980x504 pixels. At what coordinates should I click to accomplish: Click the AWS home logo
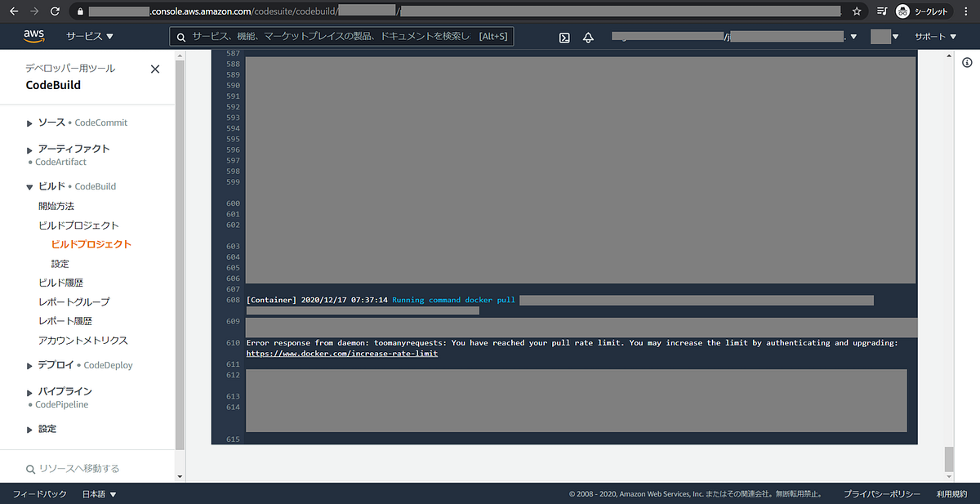33,36
